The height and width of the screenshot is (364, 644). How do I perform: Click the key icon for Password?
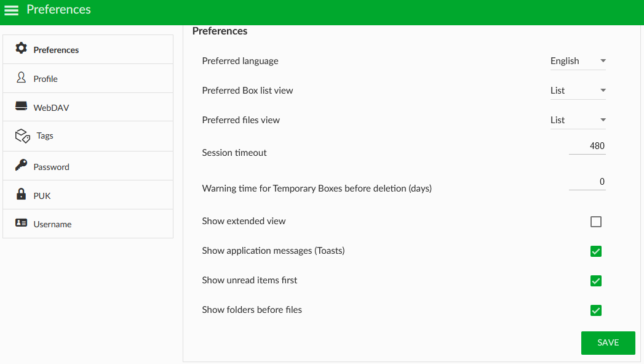tap(21, 165)
